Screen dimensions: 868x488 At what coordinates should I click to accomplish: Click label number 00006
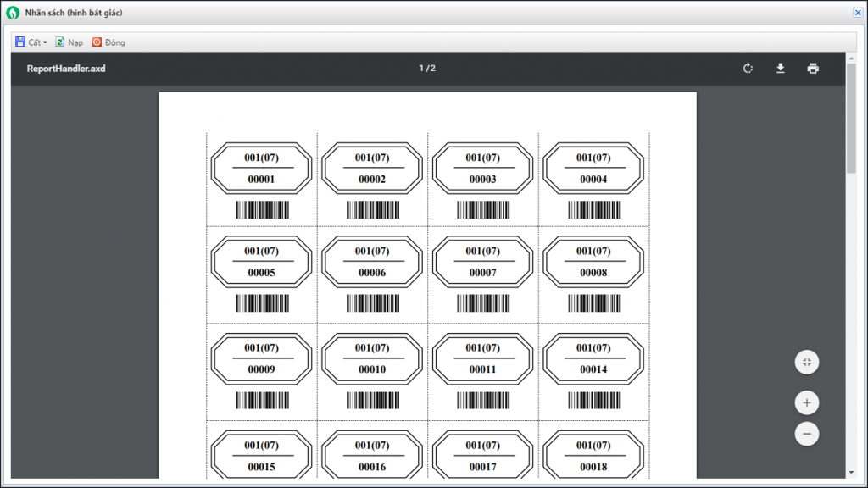[x=372, y=273]
